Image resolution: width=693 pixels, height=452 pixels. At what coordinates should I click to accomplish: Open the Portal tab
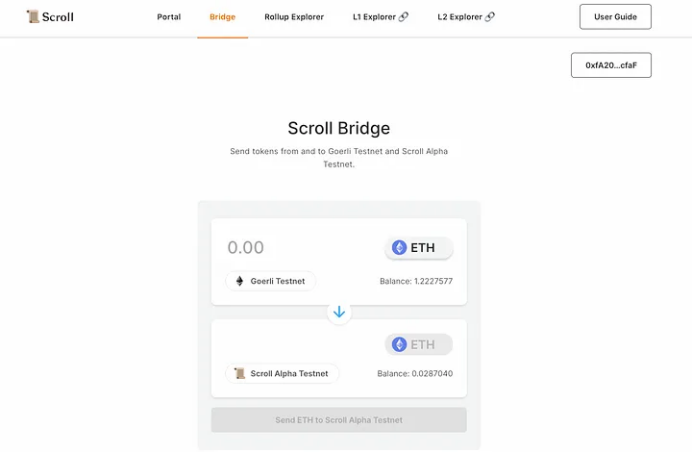click(x=169, y=17)
